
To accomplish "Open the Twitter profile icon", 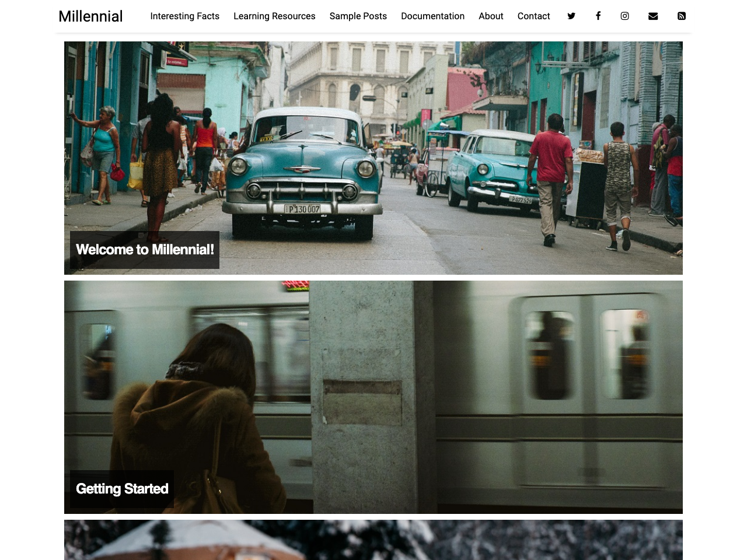I will [571, 16].
